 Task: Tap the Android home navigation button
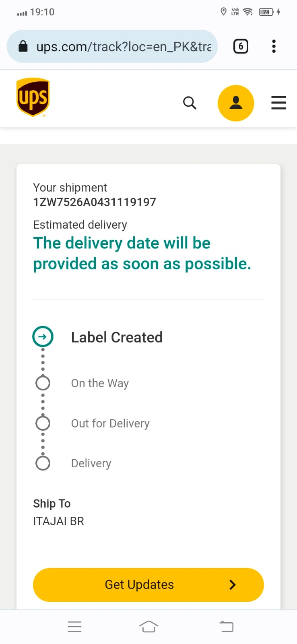click(x=148, y=627)
